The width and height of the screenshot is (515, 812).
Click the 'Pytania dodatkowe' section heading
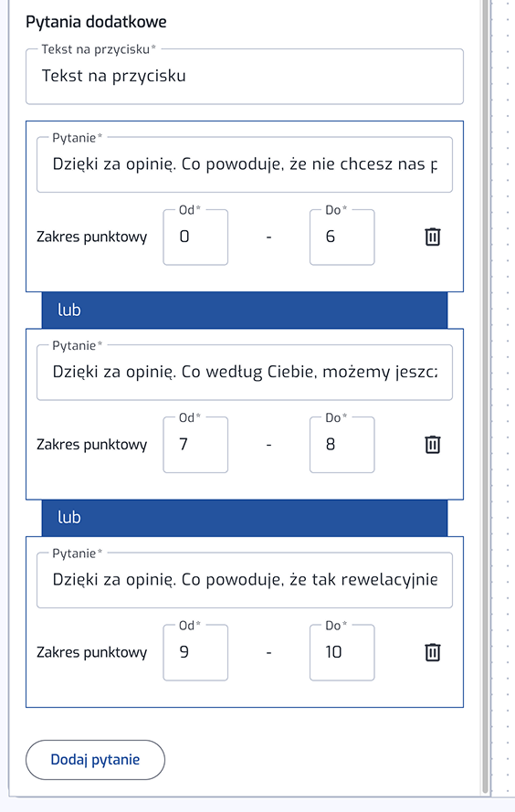(96, 22)
